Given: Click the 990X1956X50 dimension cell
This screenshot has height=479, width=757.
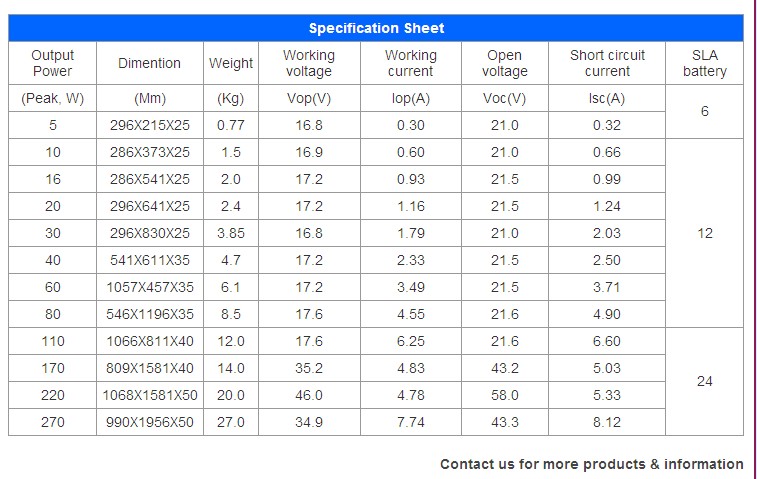Looking at the screenshot, I should [150, 422].
